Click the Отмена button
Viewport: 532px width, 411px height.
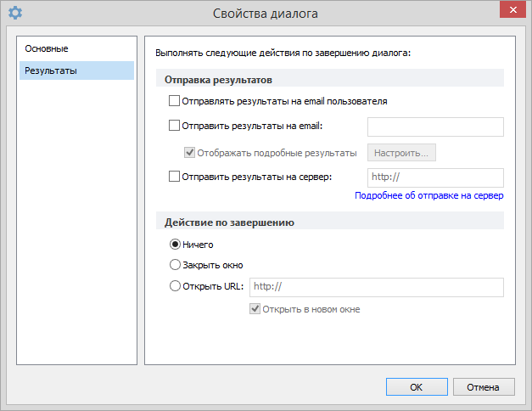(x=484, y=387)
